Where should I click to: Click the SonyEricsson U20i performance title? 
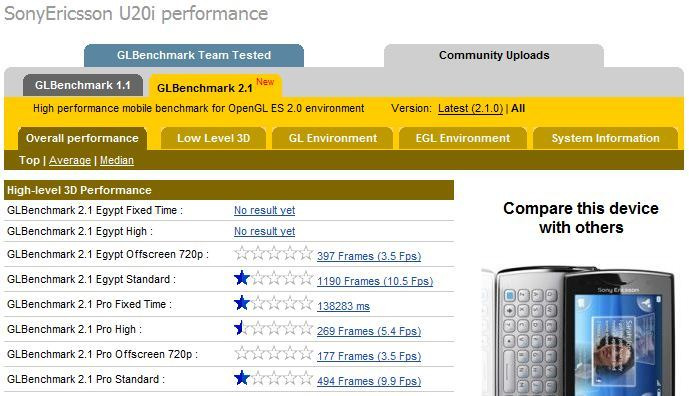[x=136, y=14]
